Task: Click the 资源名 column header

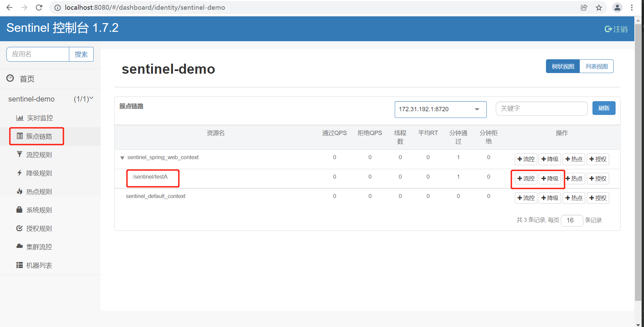Action: tap(216, 133)
